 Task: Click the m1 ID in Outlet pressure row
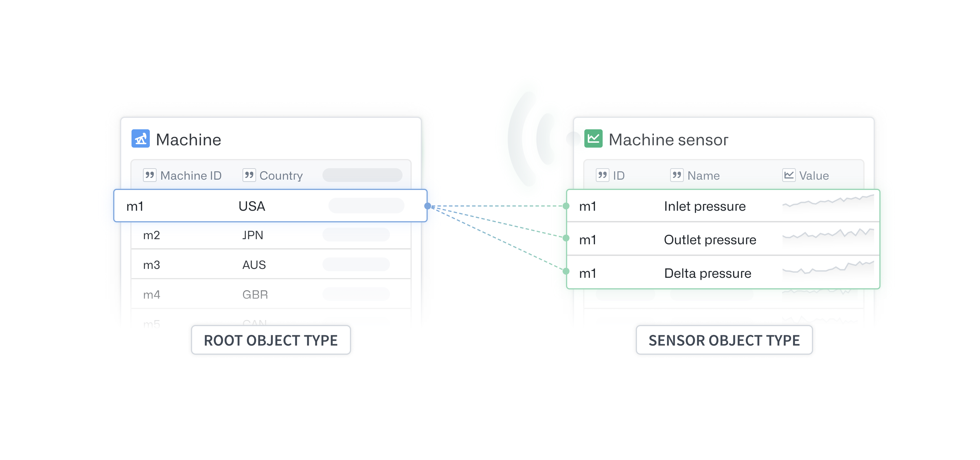click(587, 240)
